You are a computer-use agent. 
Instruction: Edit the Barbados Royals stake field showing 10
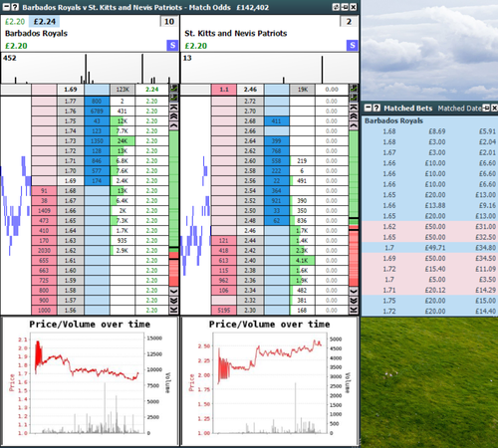169,22
